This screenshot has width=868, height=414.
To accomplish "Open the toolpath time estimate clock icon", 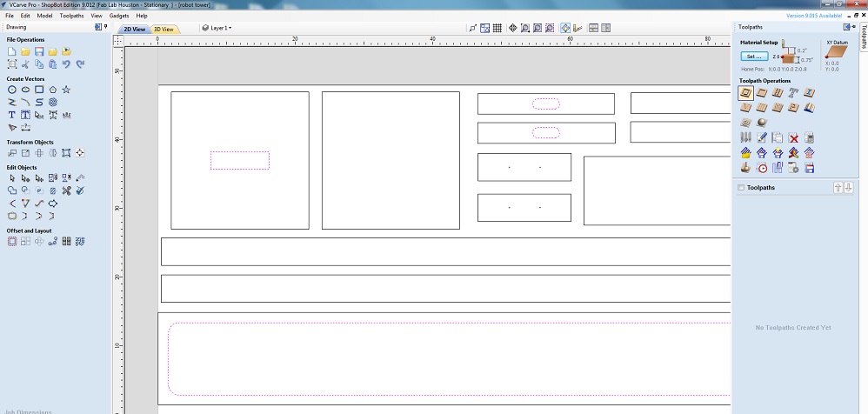I will (x=762, y=168).
